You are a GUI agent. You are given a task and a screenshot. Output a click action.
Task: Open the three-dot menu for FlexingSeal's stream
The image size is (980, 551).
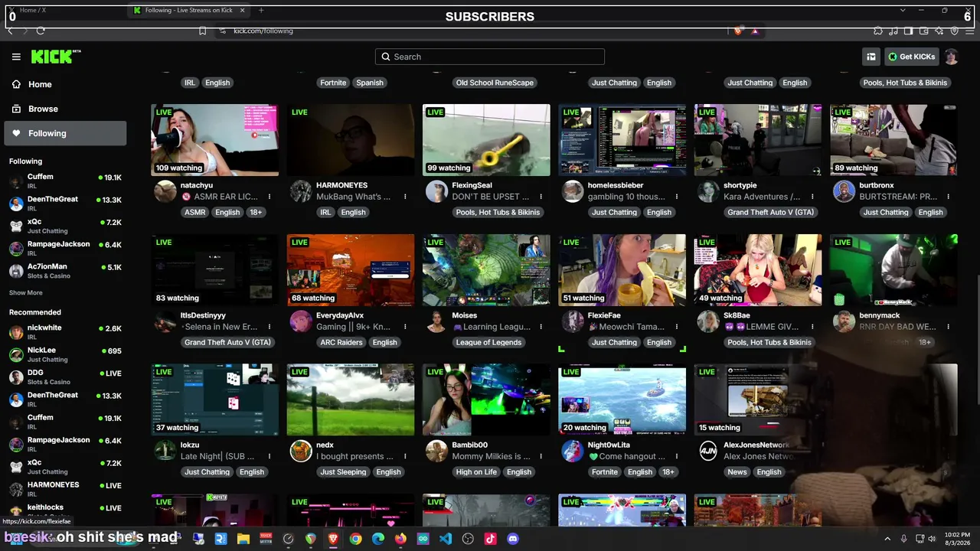pos(541,197)
